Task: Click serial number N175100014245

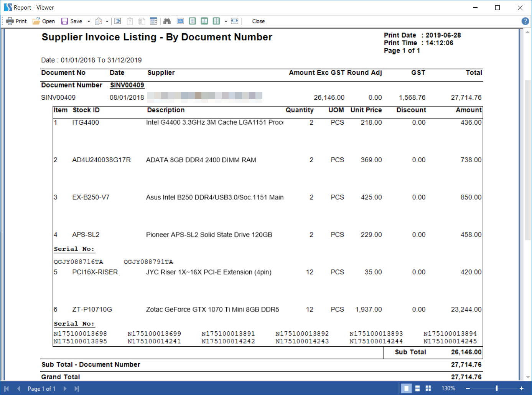Action: coord(450,341)
